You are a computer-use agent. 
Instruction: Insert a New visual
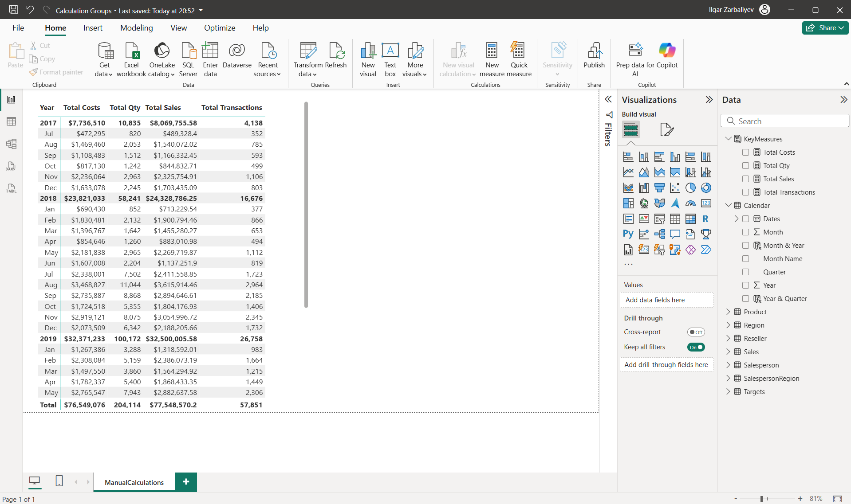click(x=368, y=60)
